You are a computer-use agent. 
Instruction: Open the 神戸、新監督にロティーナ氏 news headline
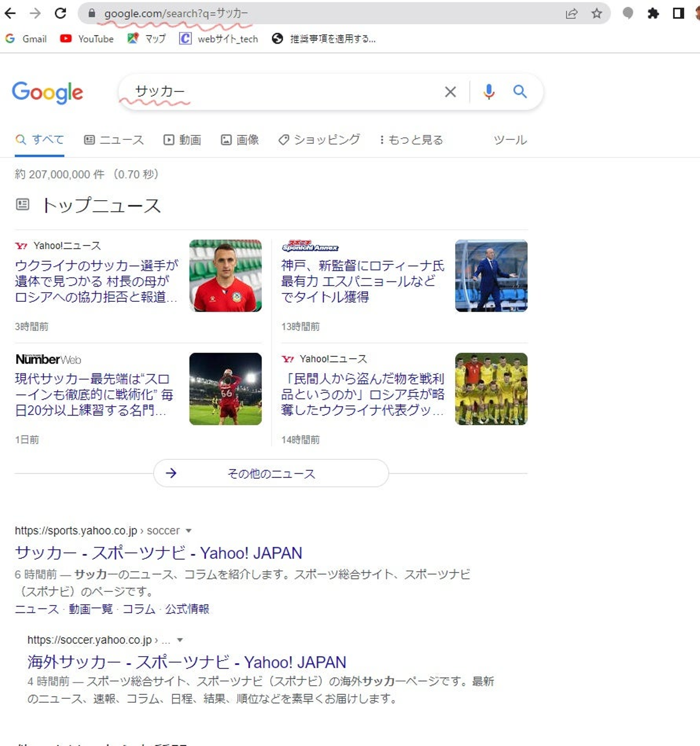[x=363, y=281]
